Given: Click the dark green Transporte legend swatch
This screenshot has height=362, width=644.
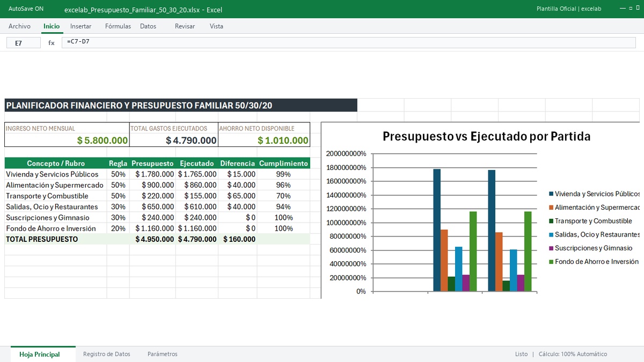Looking at the screenshot, I should click(551, 221).
